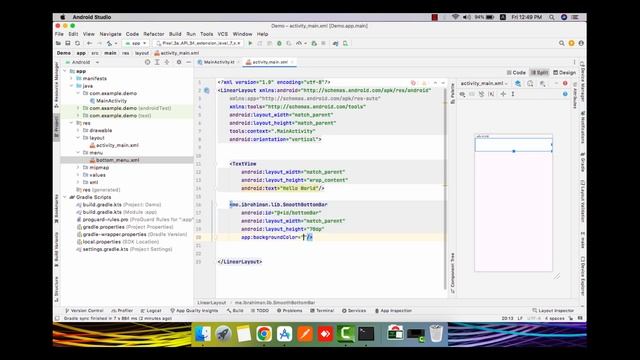Open activity_main.xml dropdown in design panel
This screenshot has width=640, height=360.
coord(484,83)
